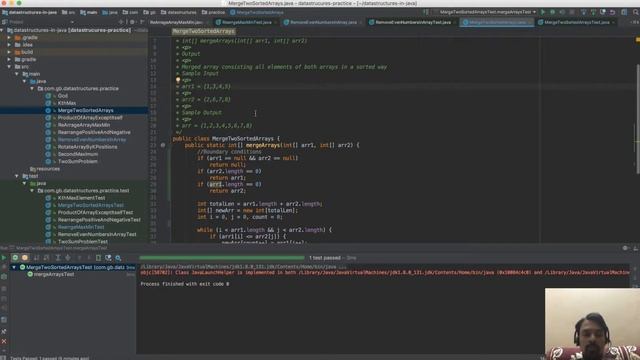Click the practice breadcrumb in navigation bar

pos(214,12)
